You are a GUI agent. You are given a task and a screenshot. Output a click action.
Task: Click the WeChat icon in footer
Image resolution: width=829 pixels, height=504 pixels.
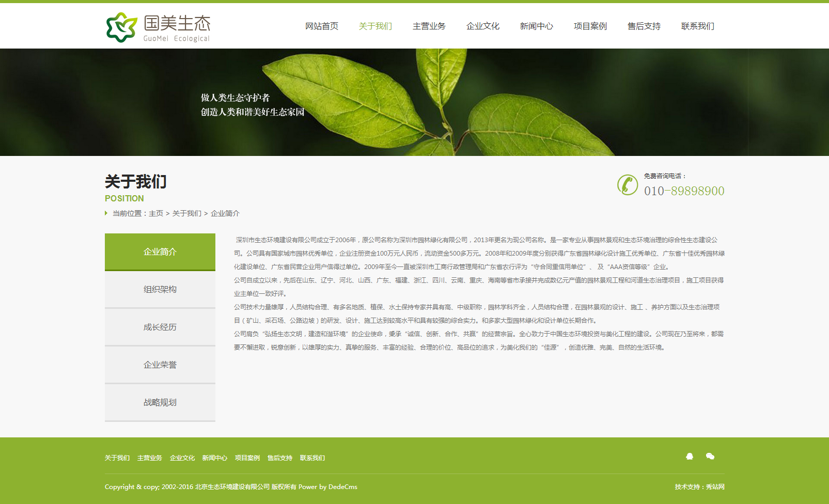710,456
